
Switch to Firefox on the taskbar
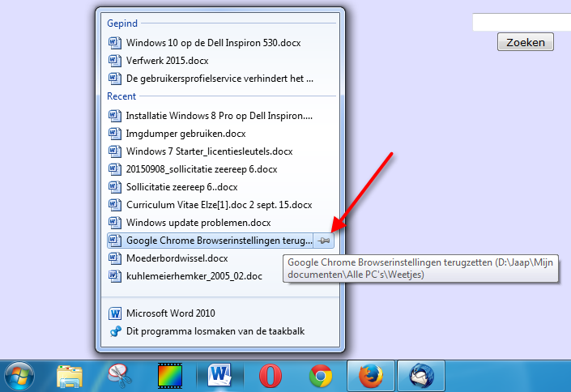coord(371,376)
